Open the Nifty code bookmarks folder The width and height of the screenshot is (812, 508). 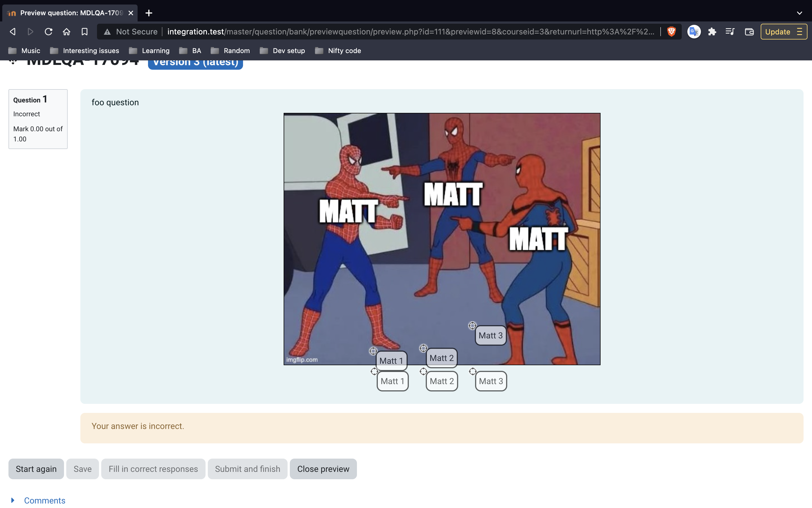tap(338, 51)
